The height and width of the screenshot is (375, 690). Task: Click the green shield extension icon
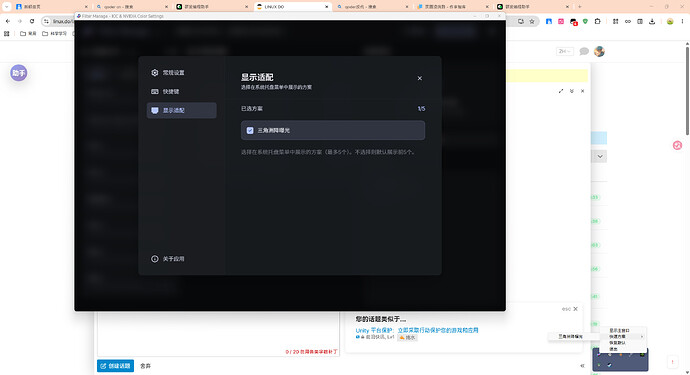pos(585,21)
